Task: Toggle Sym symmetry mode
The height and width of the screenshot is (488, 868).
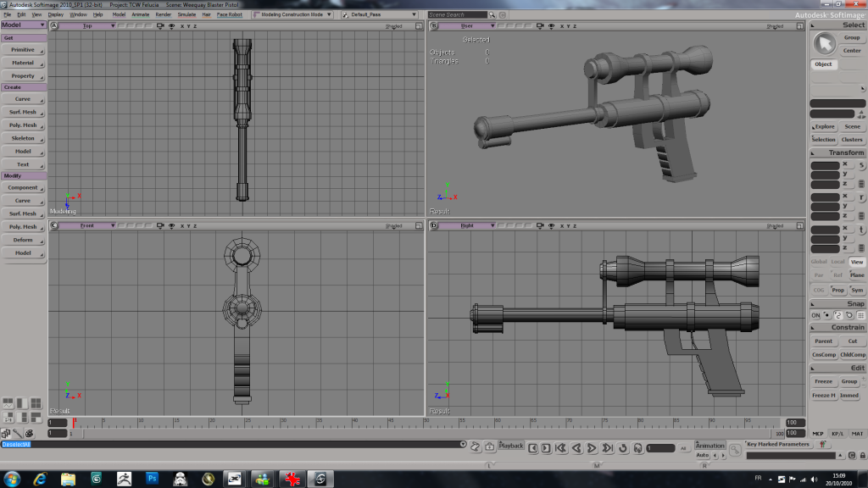Action: tap(857, 290)
